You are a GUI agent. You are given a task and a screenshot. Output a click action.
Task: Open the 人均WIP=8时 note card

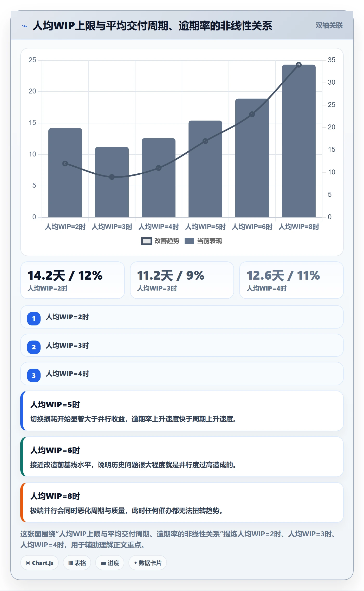(182, 502)
